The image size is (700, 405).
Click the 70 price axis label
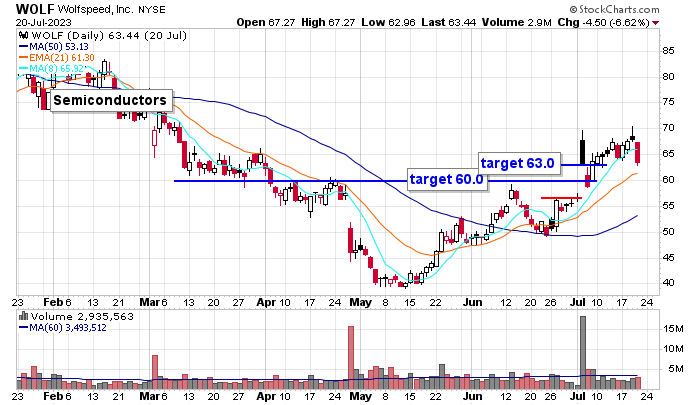point(668,128)
